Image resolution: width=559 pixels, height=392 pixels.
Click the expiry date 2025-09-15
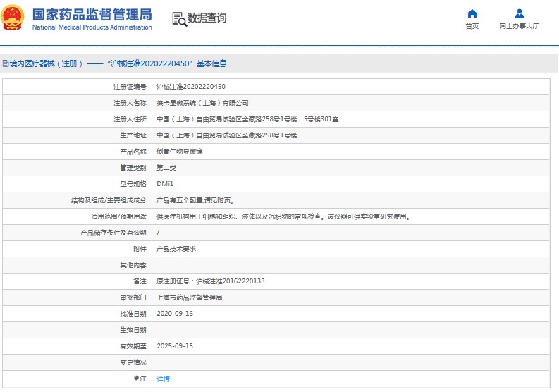(x=174, y=346)
